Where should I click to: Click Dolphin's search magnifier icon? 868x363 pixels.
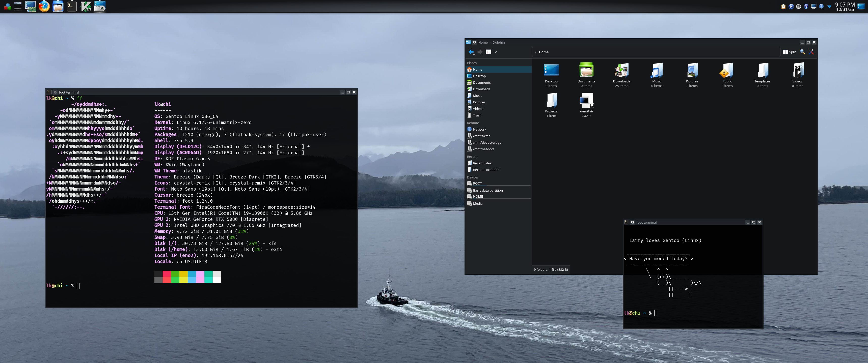tap(802, 52)
